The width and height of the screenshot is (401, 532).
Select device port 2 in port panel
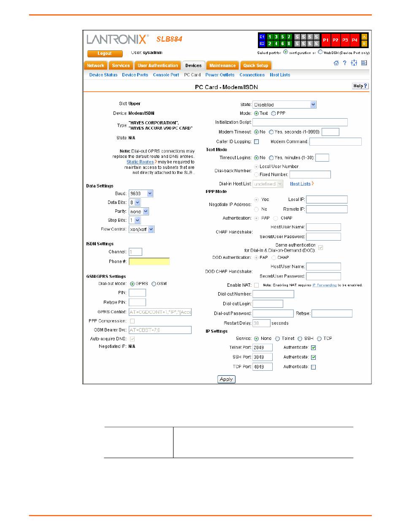coord(269,43)
